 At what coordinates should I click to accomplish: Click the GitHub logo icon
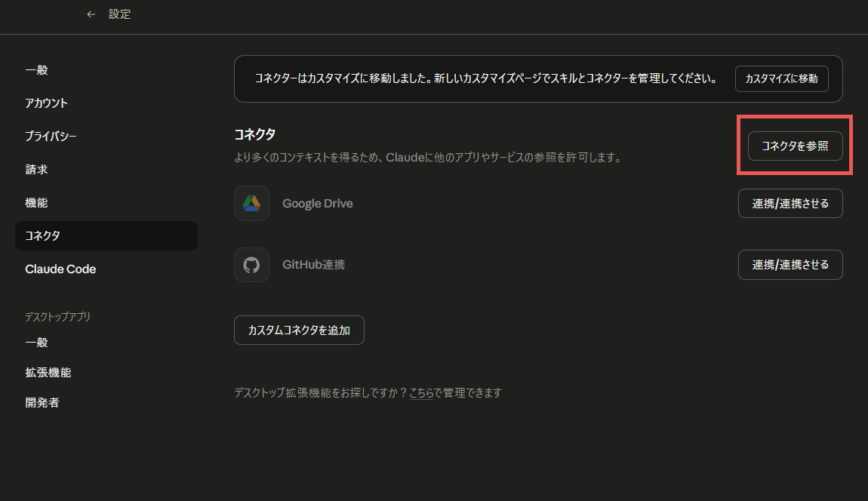click(x=251, y=265)
